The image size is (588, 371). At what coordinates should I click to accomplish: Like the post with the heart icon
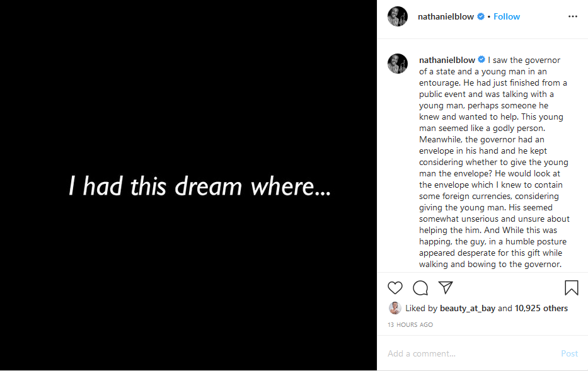pos(395,288)
